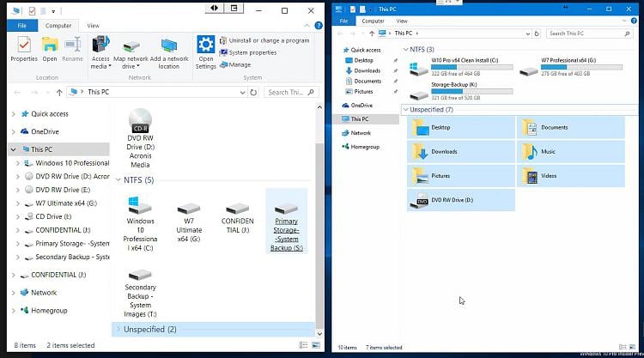Select DVD RW Drive (E:) tree item
This screenshot has height=358, width=644.
coord(58,190)
